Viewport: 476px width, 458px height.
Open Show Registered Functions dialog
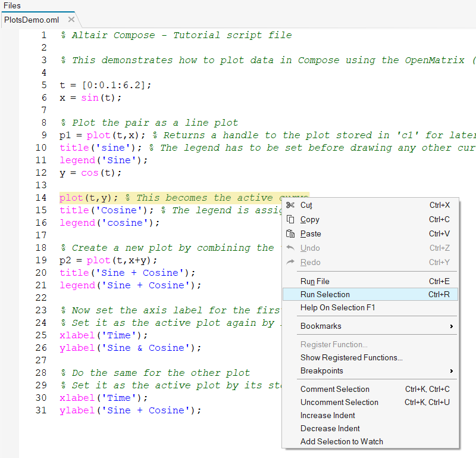click(x=351, y=358)
